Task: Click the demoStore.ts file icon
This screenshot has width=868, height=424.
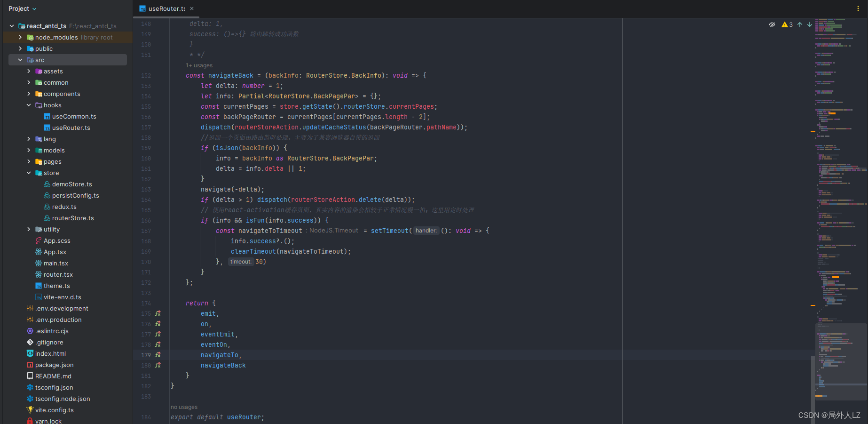Action: [x=47, y=184]
